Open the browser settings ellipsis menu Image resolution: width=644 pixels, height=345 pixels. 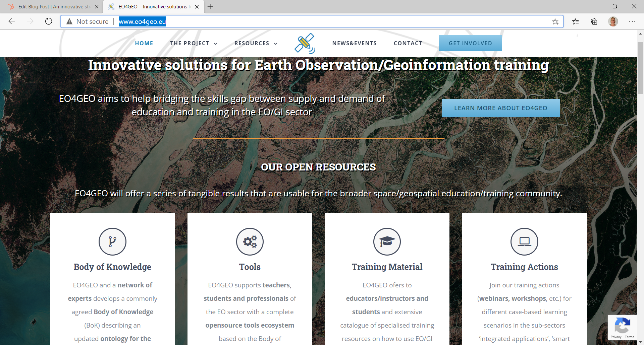pyautogui.click(x=632, y=21)
